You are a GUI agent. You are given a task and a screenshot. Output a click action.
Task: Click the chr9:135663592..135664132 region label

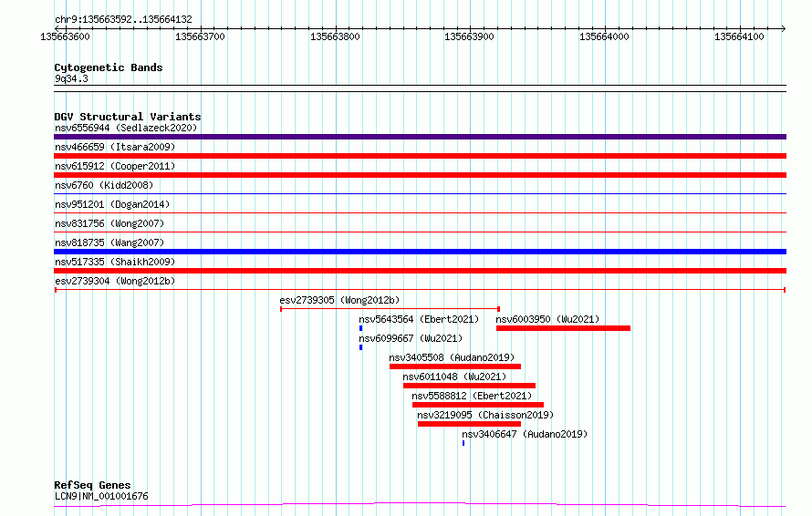[x=123, y=20]
